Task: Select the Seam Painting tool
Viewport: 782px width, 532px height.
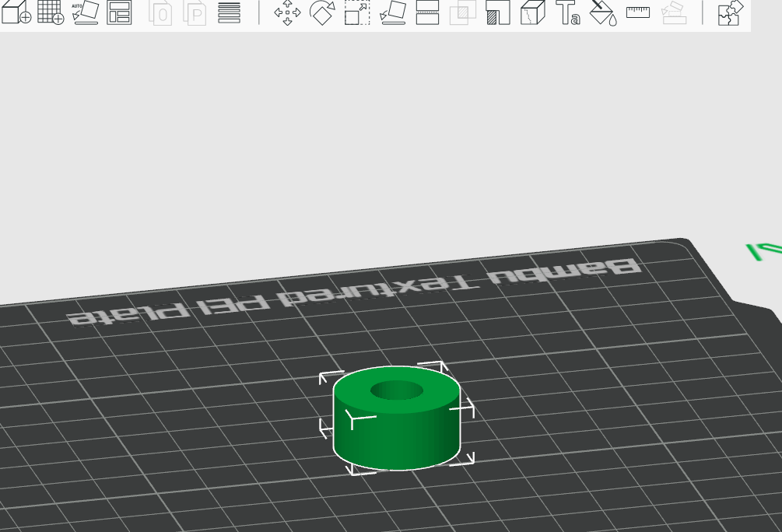Action: (533, 12)
